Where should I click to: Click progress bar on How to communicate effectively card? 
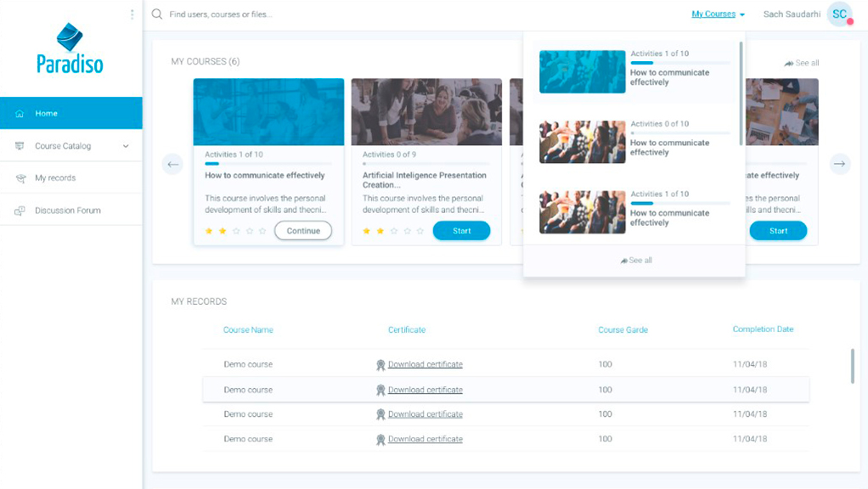coord(268,164)
